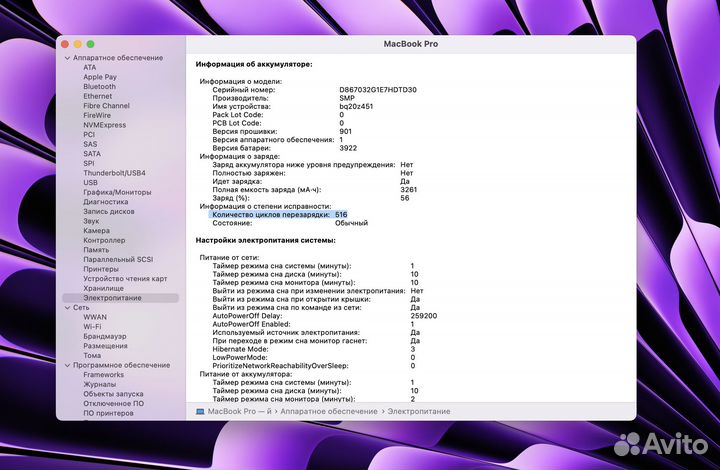Viewport: 720px width, 470px height.
Task: Select Wi-Fi under Сеть
Action: [x=92, y=326]
